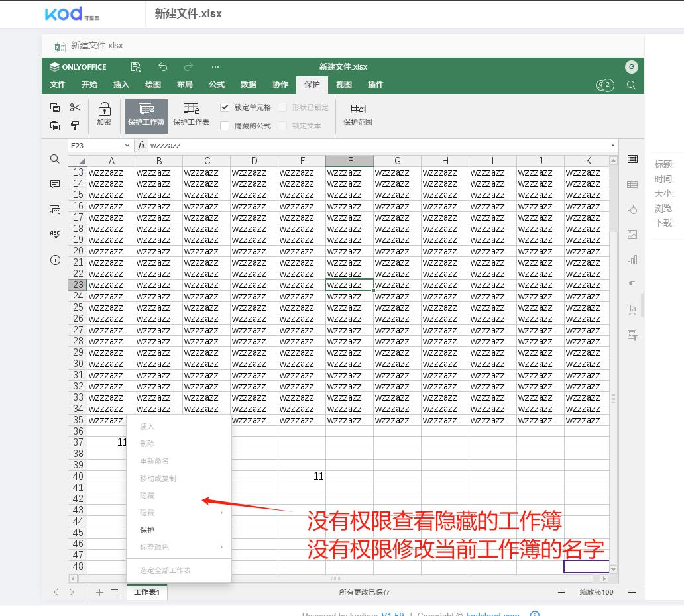
Task: Choose 重新命名 in the context menu
Action: [x=179, y=461]
